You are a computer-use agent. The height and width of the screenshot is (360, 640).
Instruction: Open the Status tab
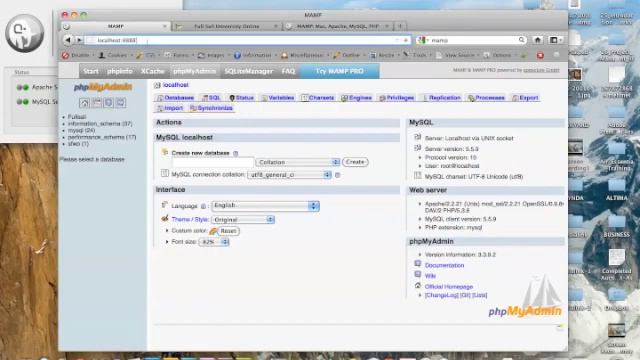click(242, 98)
